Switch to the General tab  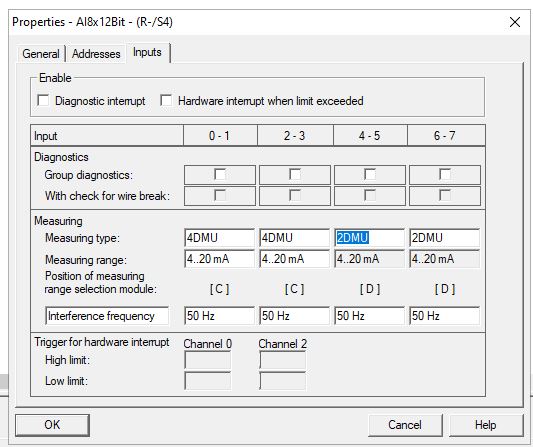[x=41, y=54]
